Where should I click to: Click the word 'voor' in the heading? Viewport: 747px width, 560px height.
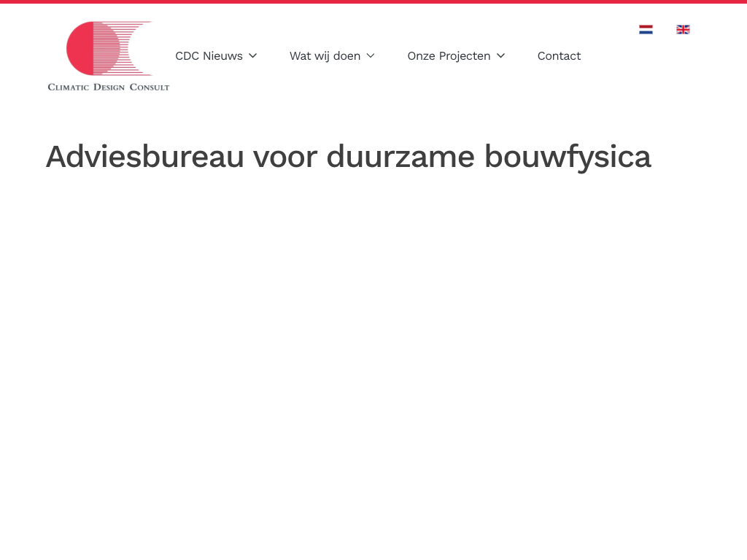click(x=285, y=157)
